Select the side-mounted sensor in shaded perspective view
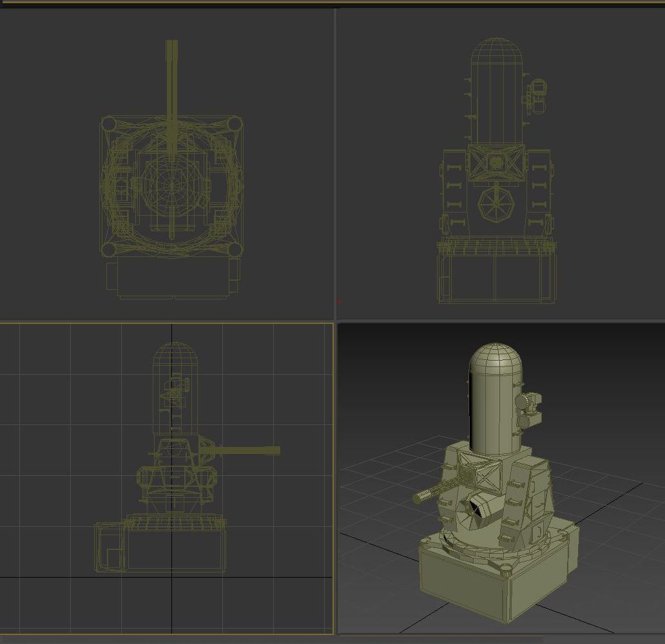The width and height of the screenshot is (665, 644). click(528, 410)
